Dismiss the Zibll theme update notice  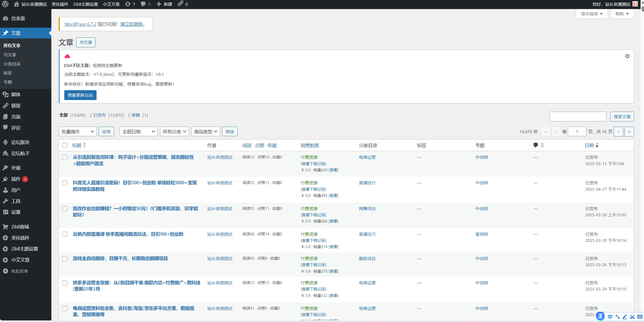point(627,56)
